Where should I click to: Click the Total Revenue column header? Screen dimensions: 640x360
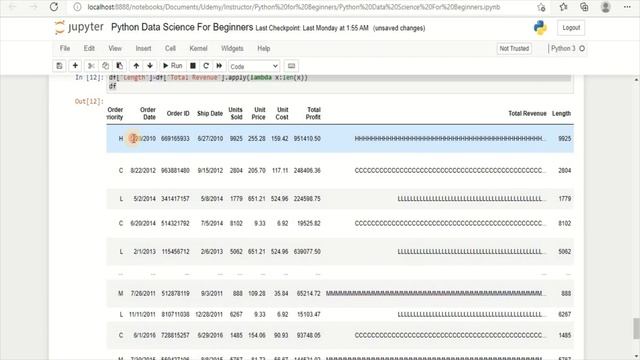527,113
